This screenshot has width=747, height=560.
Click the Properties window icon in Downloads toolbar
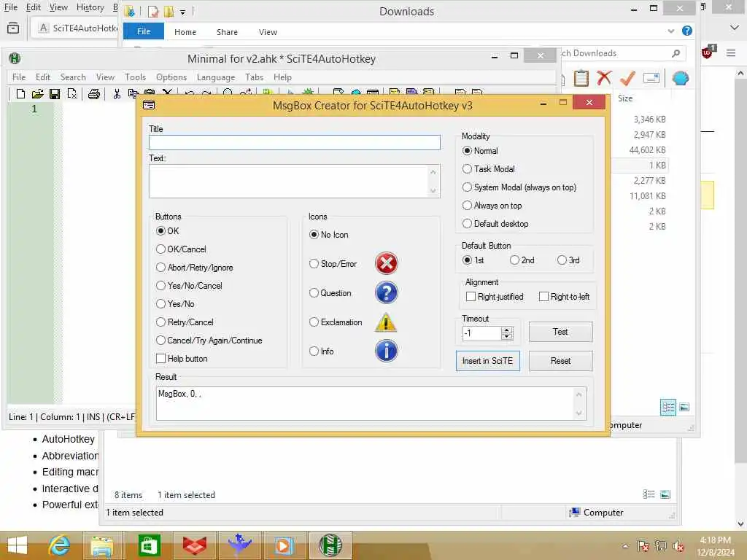[x=651, y=78]
